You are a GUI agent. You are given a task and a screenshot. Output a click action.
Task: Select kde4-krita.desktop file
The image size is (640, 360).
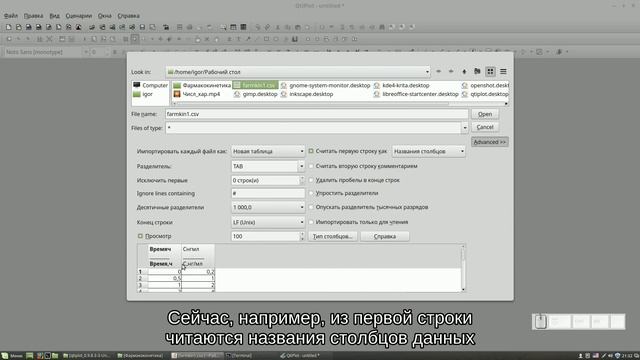[402, 85]
